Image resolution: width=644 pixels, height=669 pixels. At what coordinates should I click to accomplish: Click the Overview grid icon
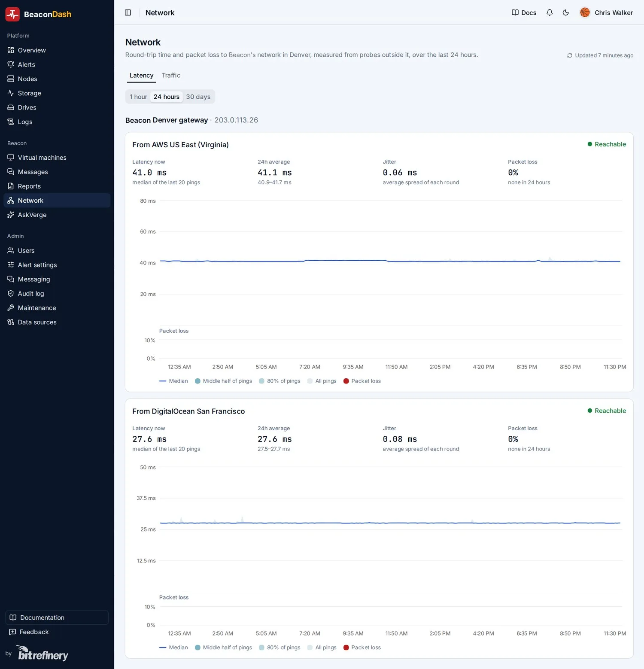11,50
